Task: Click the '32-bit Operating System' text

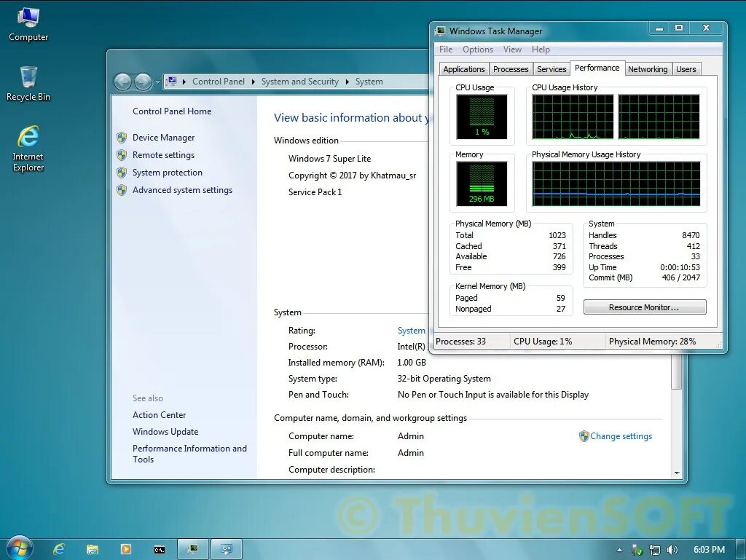Action: [444, 379]
